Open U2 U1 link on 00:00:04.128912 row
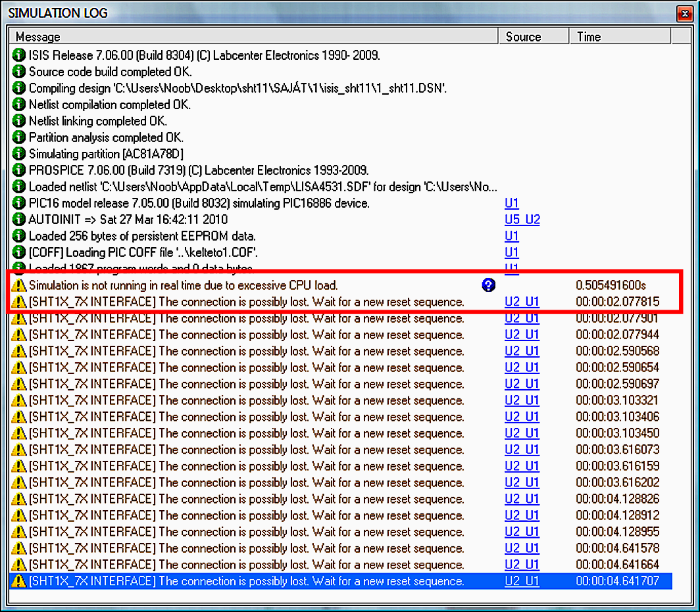The image size is (700, 612). click(x=522, y=515)
